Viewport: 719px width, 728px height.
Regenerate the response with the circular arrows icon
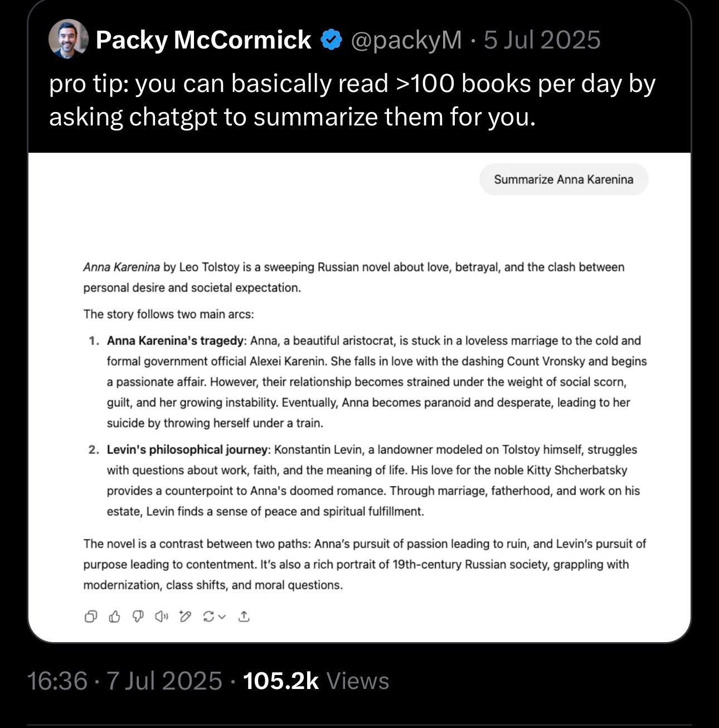click(x=209, y=617)
